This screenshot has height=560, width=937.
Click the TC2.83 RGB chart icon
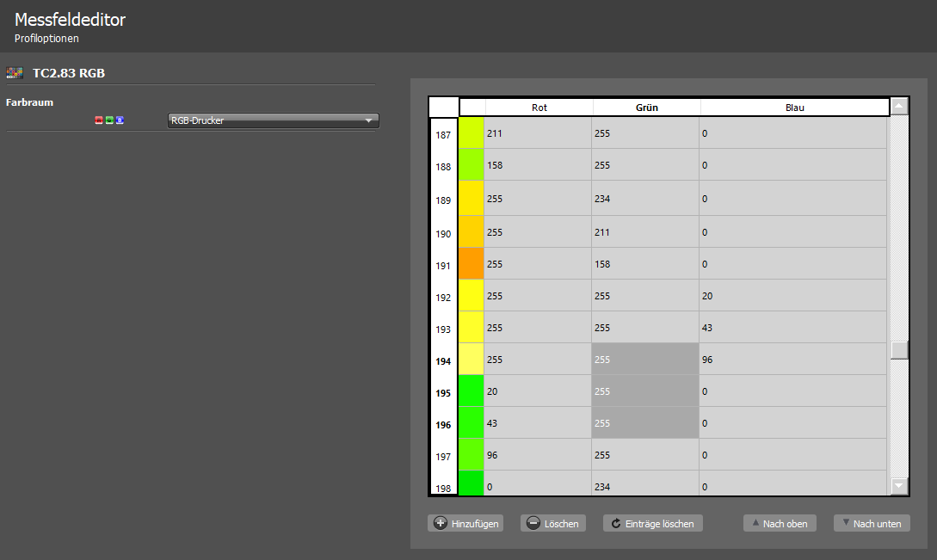15,73
